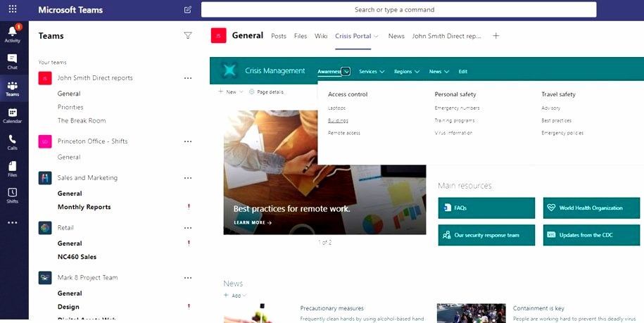Screen dimensions: 644x323
Task: Switch to the News tab
Action: coord(396,36)
